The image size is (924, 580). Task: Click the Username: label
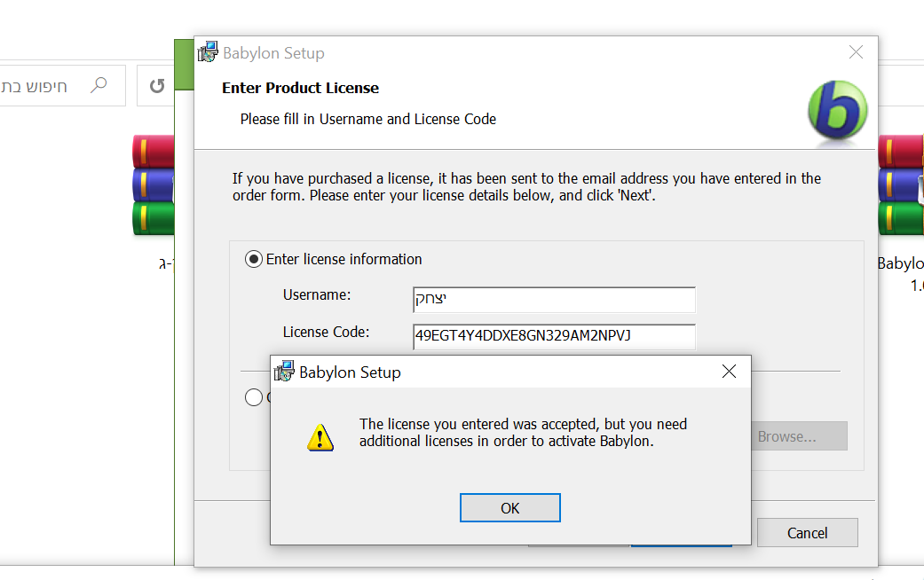point(317,294)
